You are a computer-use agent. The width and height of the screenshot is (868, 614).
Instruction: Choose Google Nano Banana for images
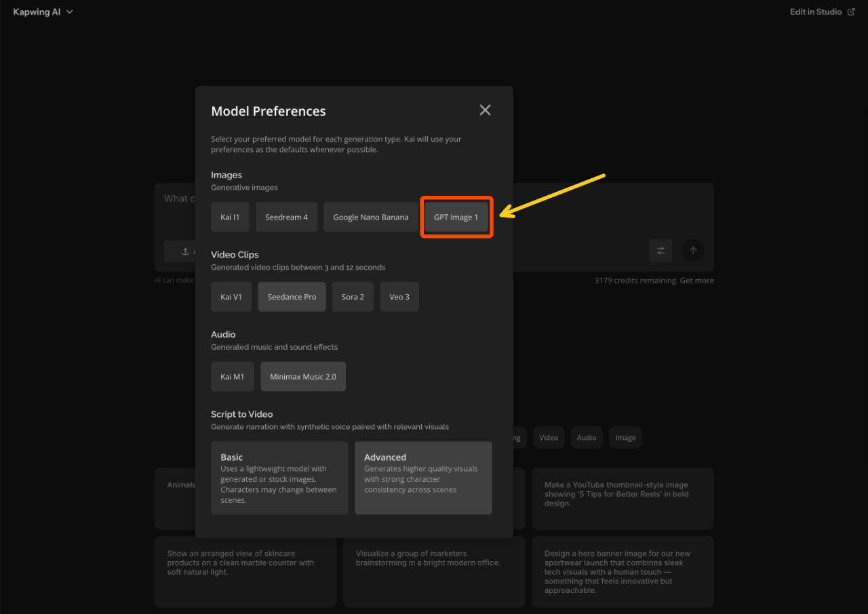(x=370, y=217)
